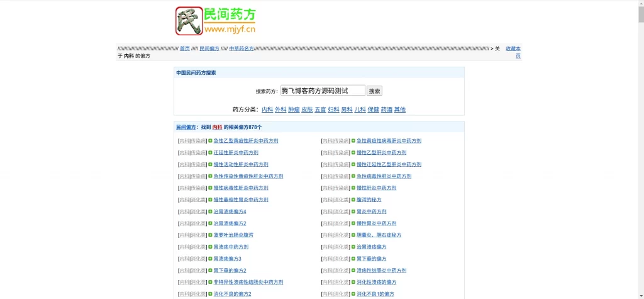The height and width of the screenshot is (299, 644).
Task: Click green icon beside 急性乙型黄疸性肝炎中药方剂
Action: tap(211, 141)
